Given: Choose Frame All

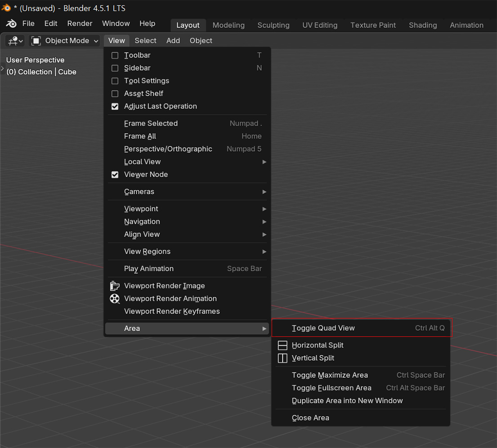Looking at the screenshot, I should 187,136.
